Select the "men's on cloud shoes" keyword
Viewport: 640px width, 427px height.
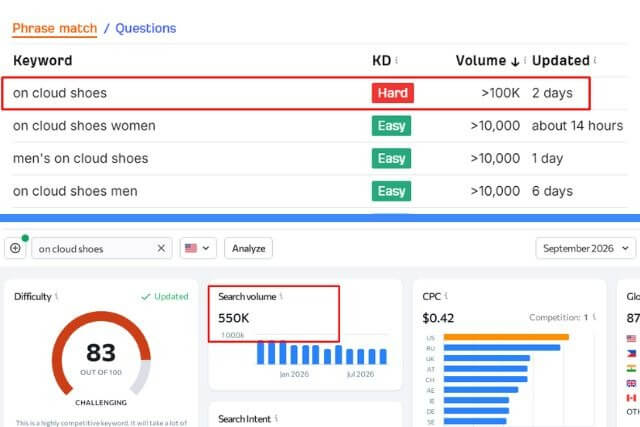pyautogui.click(x=80, y=158)
